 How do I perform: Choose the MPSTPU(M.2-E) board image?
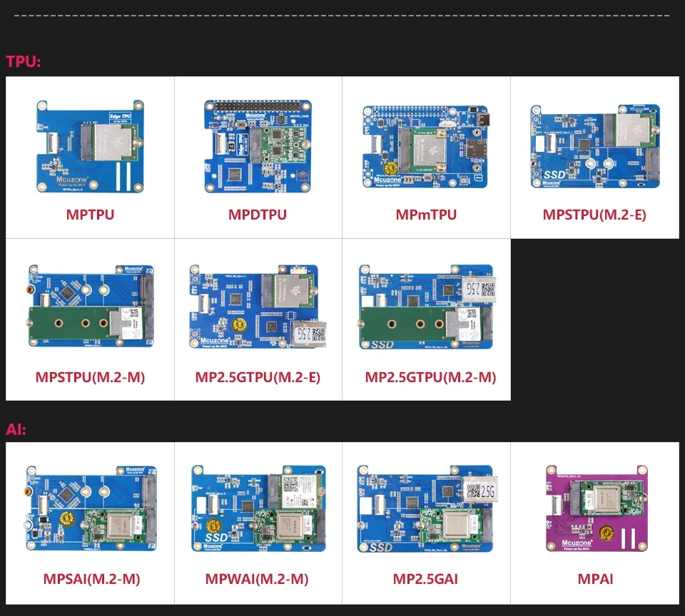tap(594, 147)
